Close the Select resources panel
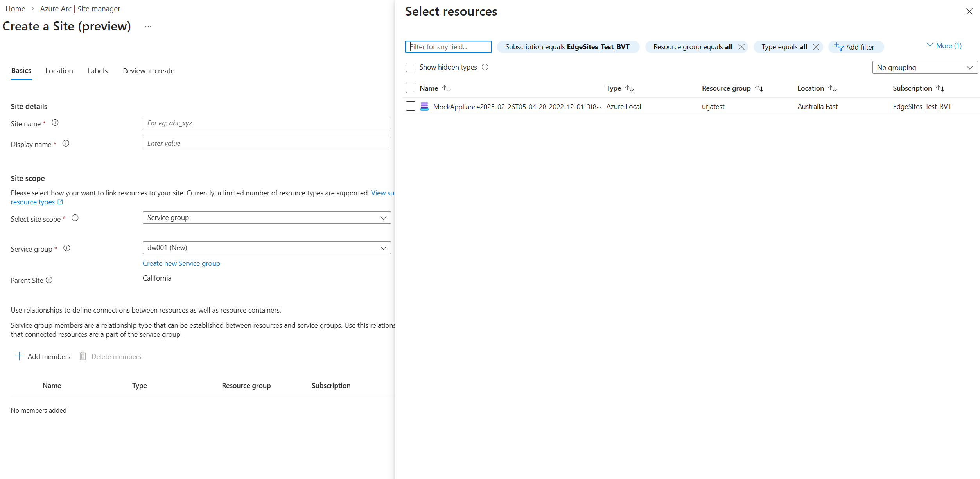Image resolution: width=980 pixels, height=479 pixels. coord(969,11)
